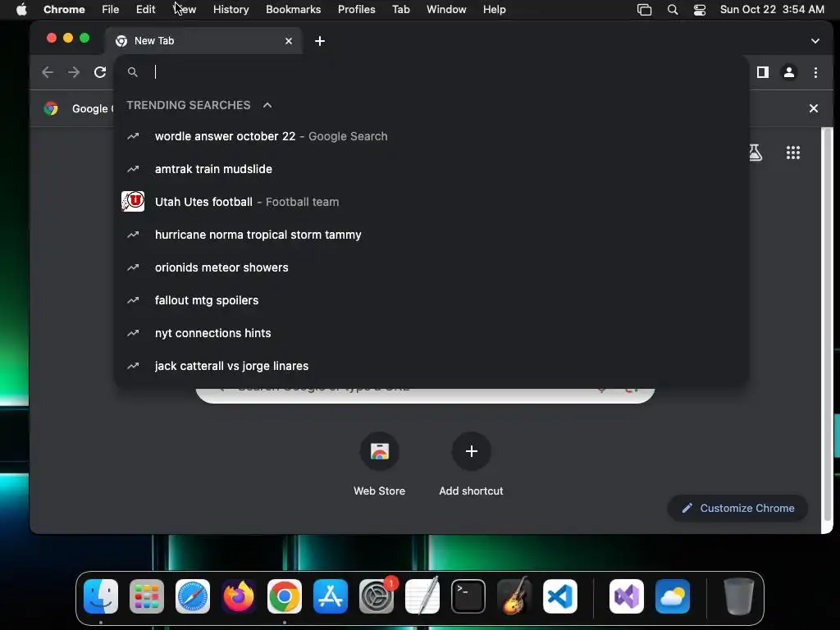Screen dimensions: 840x630
Task: Select 'wordle answer october 22' suggestion
Action: [431, 136]
